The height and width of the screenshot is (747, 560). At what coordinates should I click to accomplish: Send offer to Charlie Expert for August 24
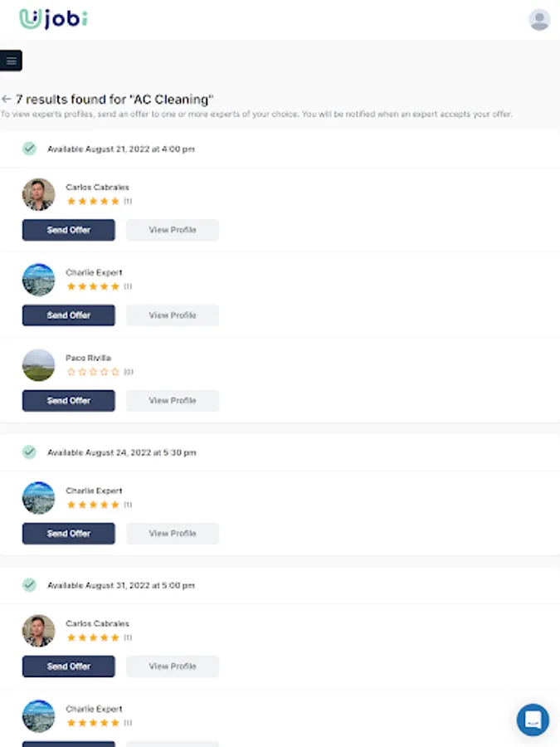(x=69, y=534)
